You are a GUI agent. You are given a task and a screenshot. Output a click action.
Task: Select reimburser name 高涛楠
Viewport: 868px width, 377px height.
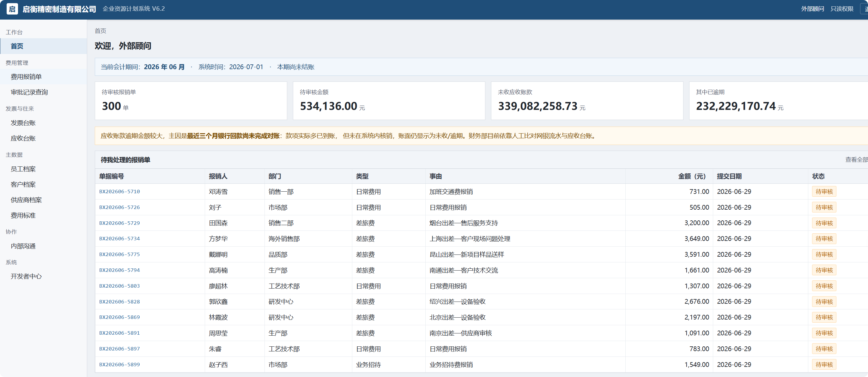point(218,270)
